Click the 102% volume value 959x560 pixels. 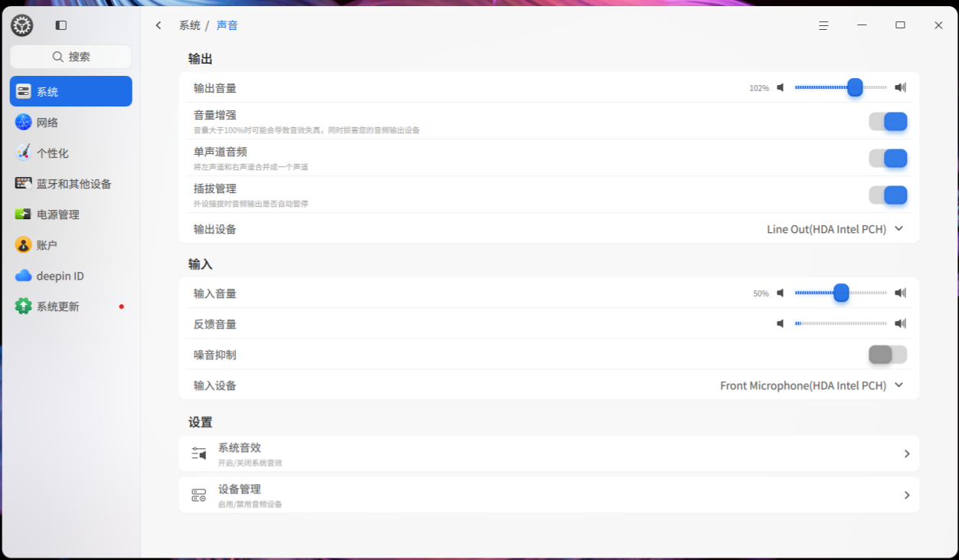(x=759, y=88)
